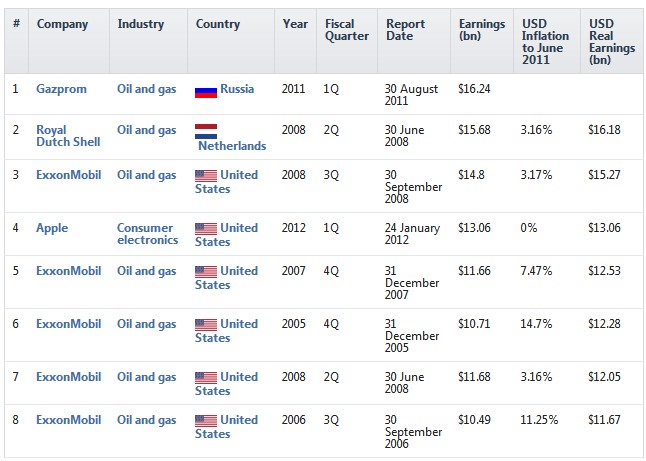Open Gazprom's Oil and gas link
The image size is (646, 461).
point(146,89)
